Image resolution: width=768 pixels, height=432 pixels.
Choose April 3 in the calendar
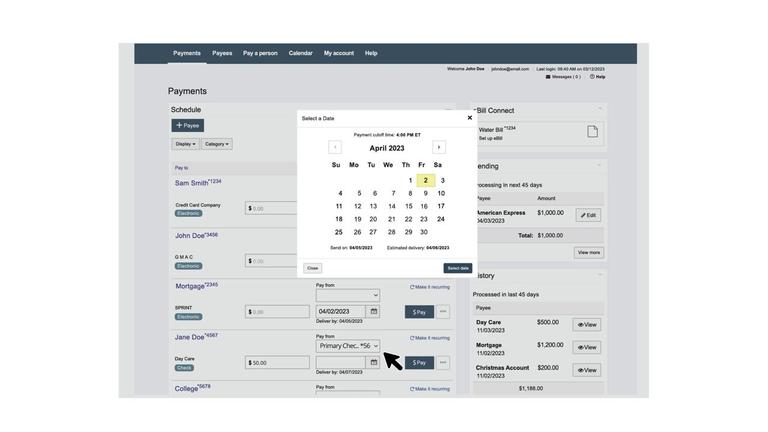[x=442, y=180]
